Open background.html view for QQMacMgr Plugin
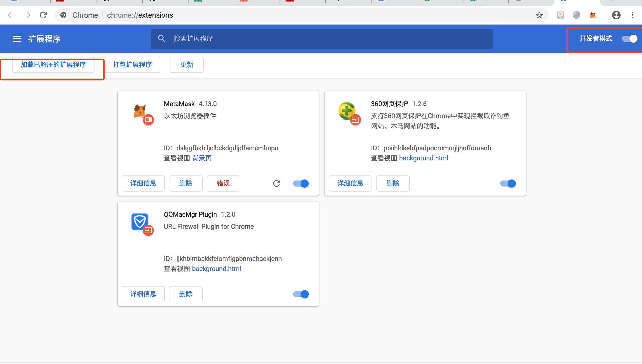Image resolution: width=642 pixels, height=364 pixels. click(x=216, y=268)
